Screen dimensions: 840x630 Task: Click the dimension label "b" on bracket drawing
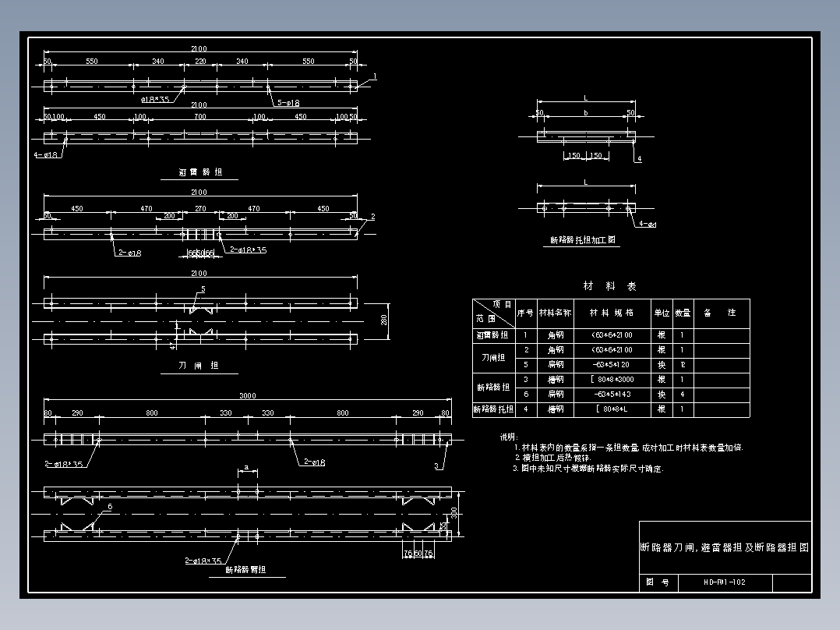585,112
